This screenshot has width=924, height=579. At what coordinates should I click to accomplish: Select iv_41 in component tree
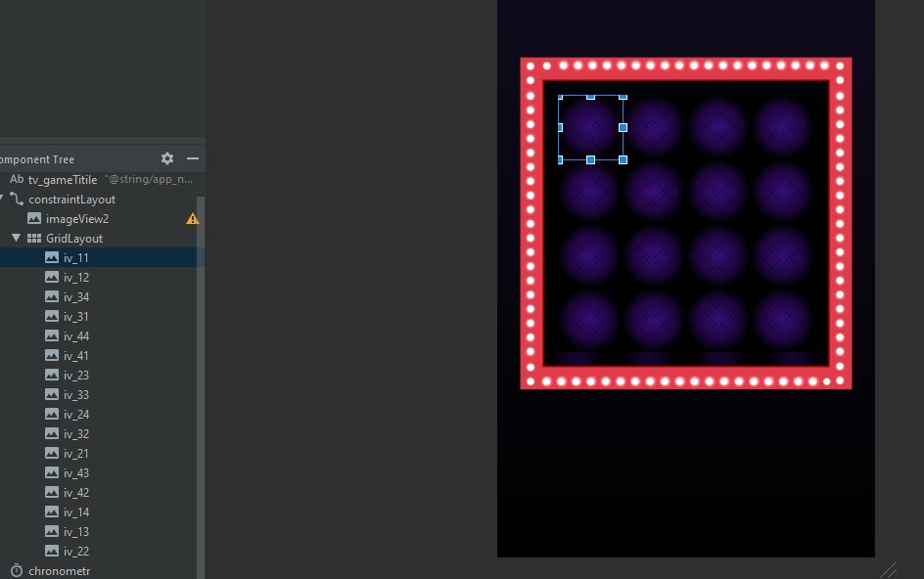point(76,355)
